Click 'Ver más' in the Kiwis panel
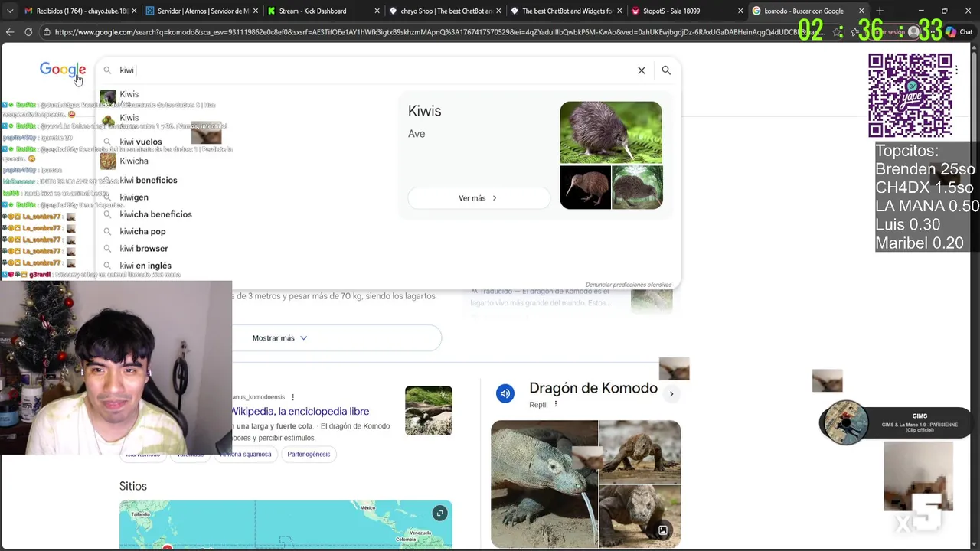Viewport: 980px width, 551px height. (x=479, y=198)
